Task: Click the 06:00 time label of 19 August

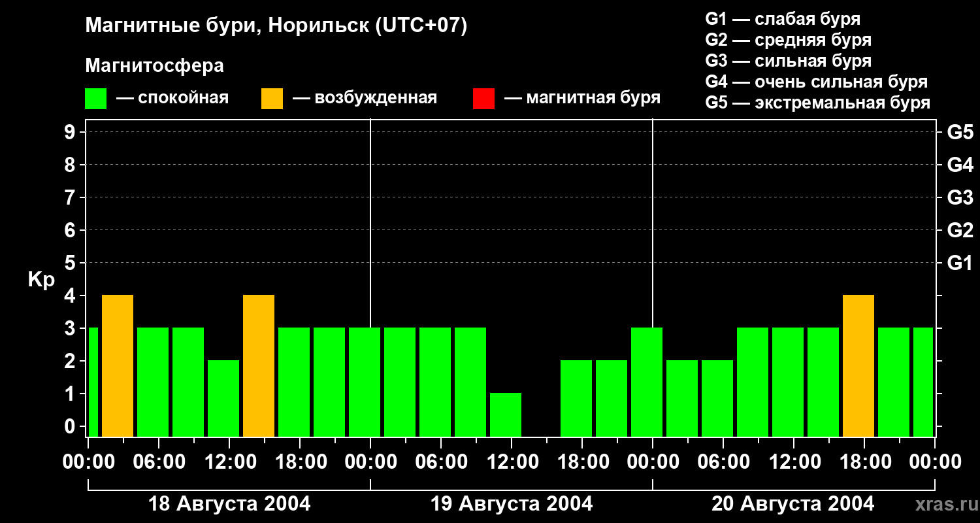Action: coord(441,462)
